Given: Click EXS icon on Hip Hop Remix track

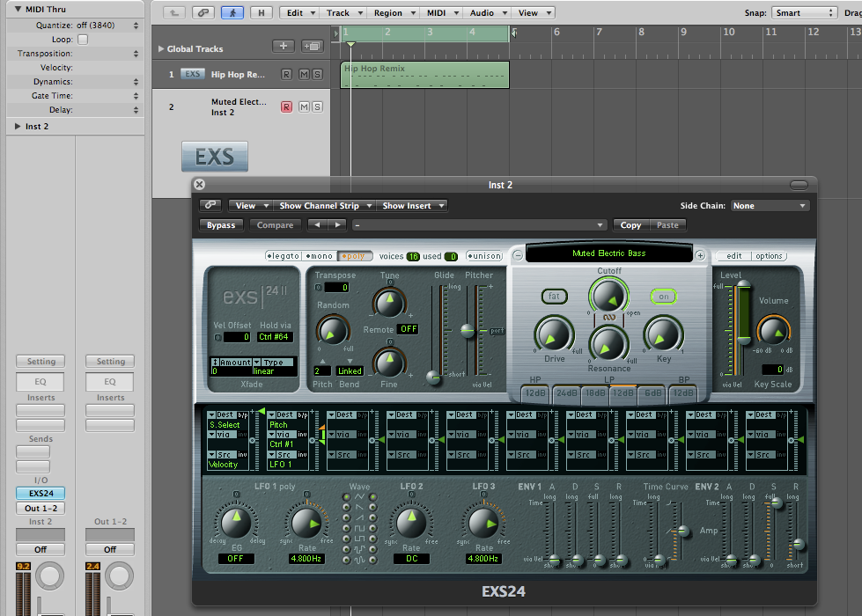Looking at the screenshot, I should [193, 74].
